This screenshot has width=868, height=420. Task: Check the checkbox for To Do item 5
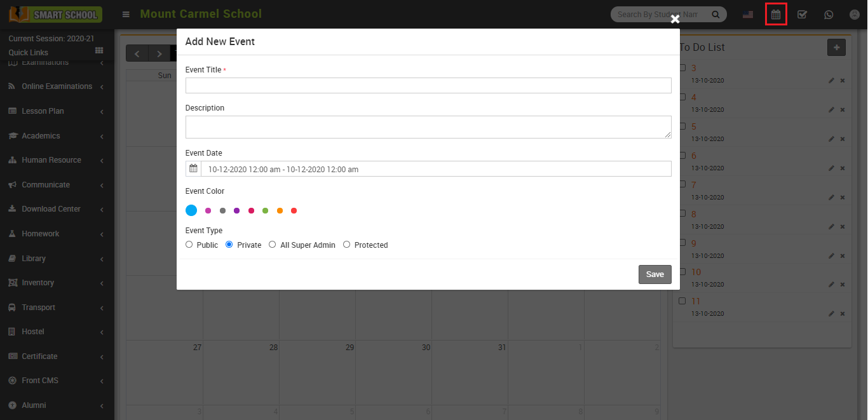(x=682, y=126)
